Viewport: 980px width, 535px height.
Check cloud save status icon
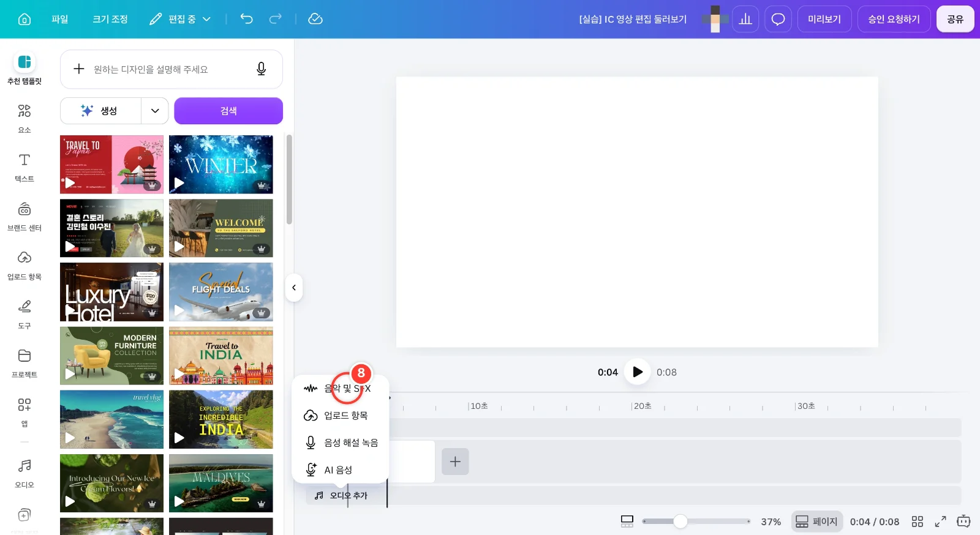point(315,19)
